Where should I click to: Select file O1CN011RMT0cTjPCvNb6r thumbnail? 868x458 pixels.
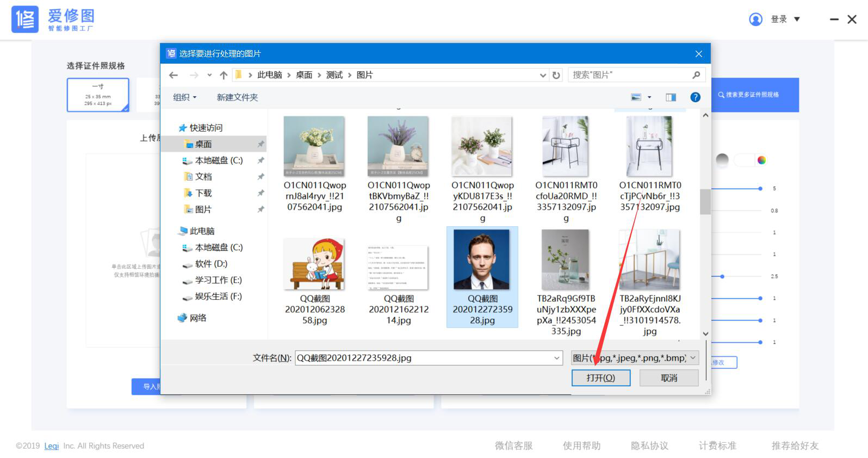coord(649,146)
